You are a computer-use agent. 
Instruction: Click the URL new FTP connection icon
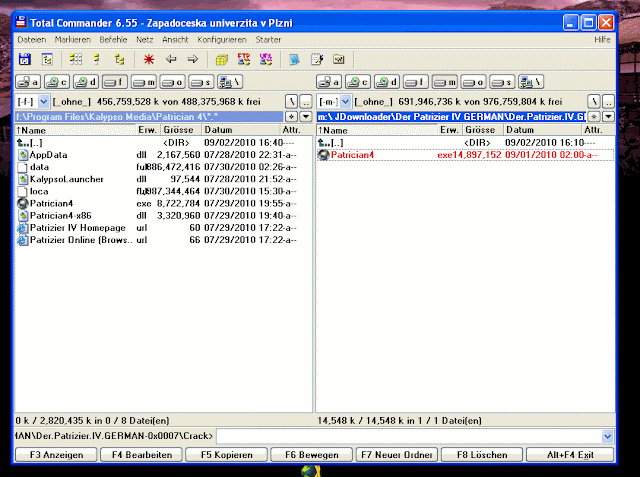click(x=266, y=60)
